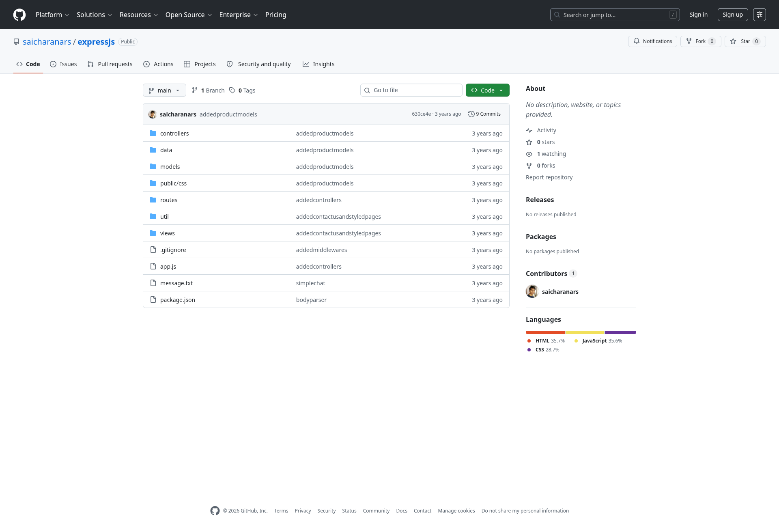Image resolution: width=779 pixels, height=532 pixels.
Task: Click the eye icon next to 1 watching
Action: [529, 154]
